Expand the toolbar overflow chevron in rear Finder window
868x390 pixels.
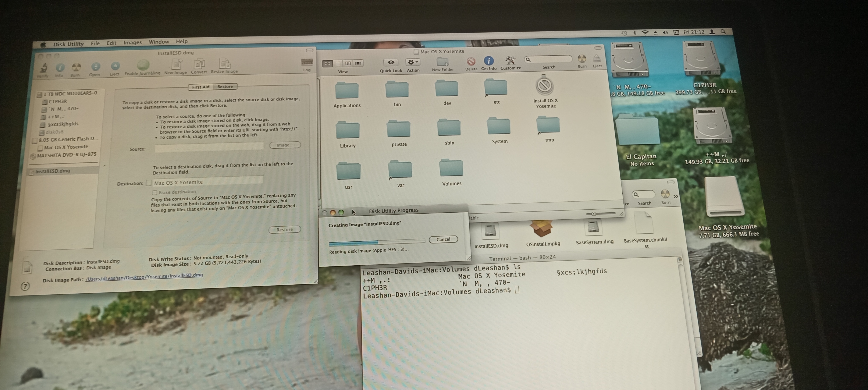676,196
